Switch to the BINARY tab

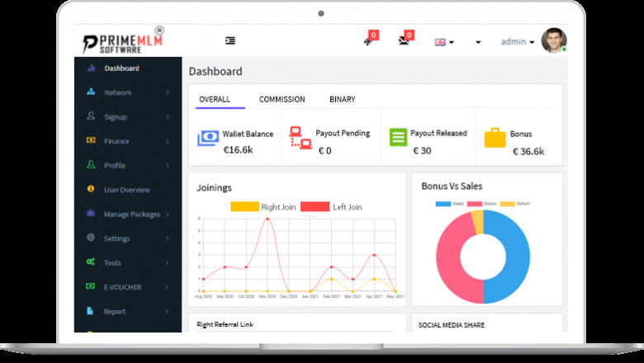(342, 99)
